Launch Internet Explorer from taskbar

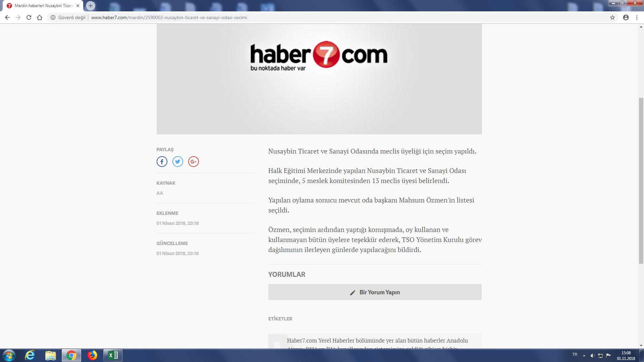point(30,355)
